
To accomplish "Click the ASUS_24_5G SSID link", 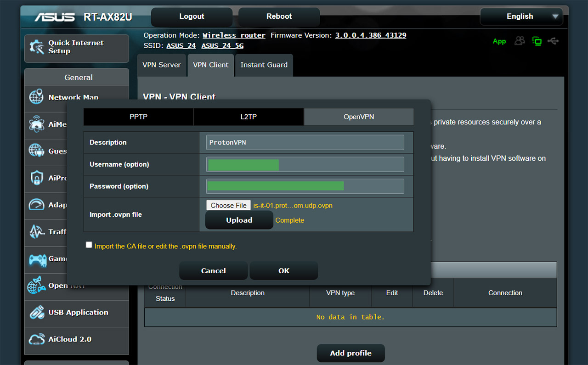I will [x=222, y=46].
